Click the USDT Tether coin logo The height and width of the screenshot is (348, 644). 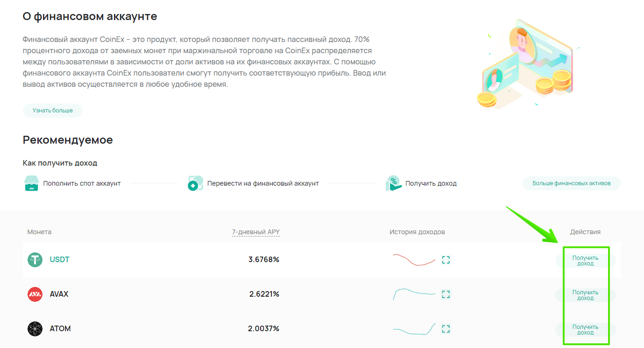pos(35,260)
